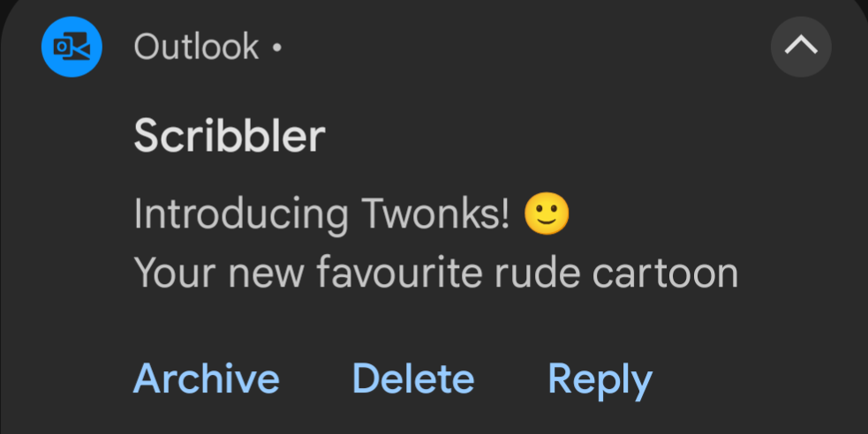Collapse the notification with the chevron
868x434 pixels.
click(801, 47)
